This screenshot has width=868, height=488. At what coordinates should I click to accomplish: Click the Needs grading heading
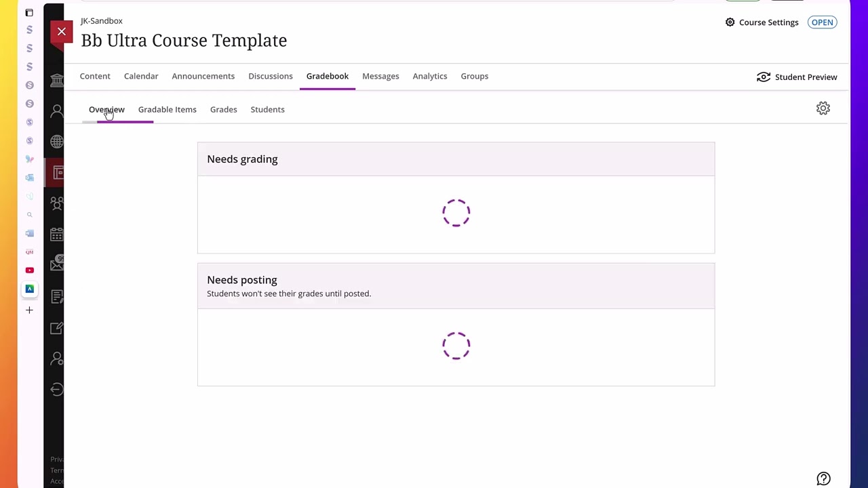(x=242, y=159)
